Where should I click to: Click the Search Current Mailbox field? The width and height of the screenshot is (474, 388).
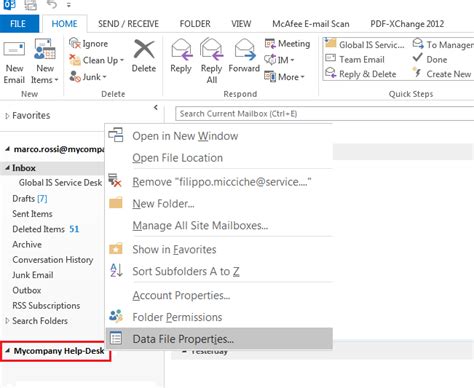(x=324, y=114)
